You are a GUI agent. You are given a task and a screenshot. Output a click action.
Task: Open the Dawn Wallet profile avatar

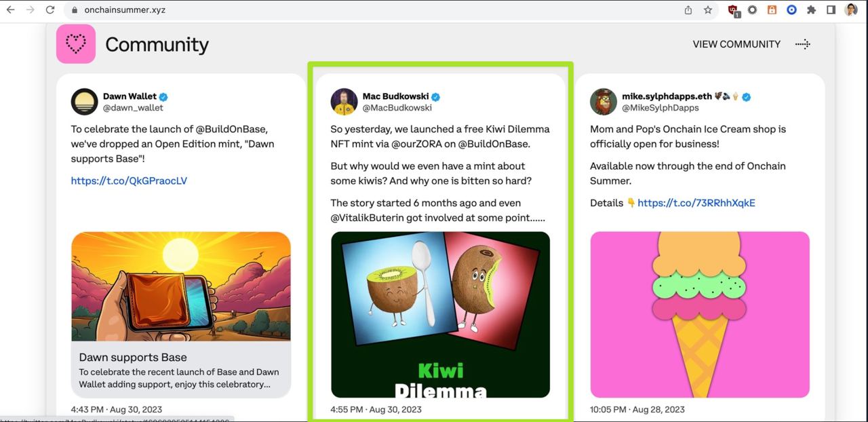tap(85, 102)
